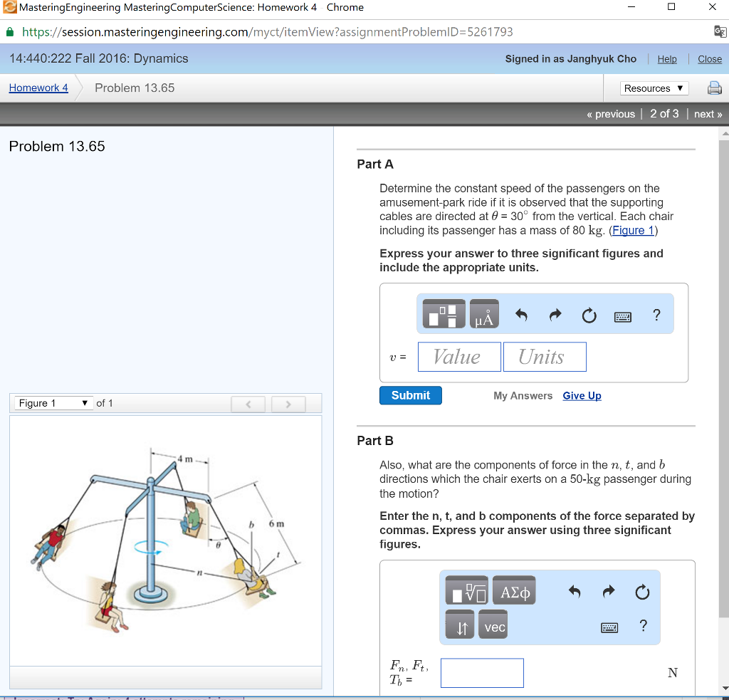Open the keyboard shortcuts icon in Part A

pos(622,316)
